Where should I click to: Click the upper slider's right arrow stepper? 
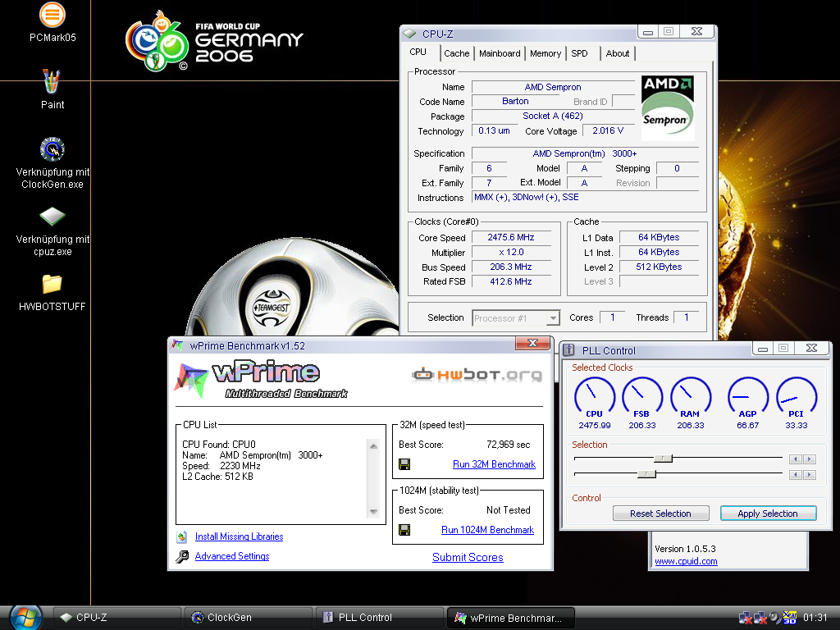810,459
